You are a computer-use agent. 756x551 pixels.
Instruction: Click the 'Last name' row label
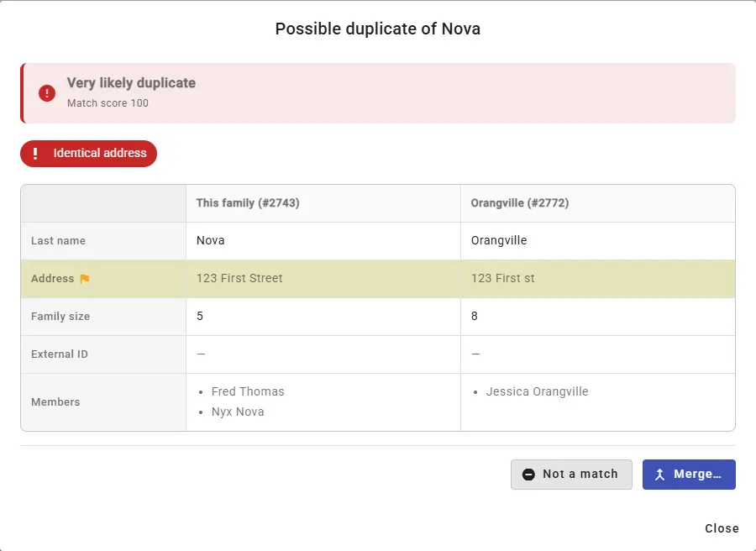tap(58, 240)
